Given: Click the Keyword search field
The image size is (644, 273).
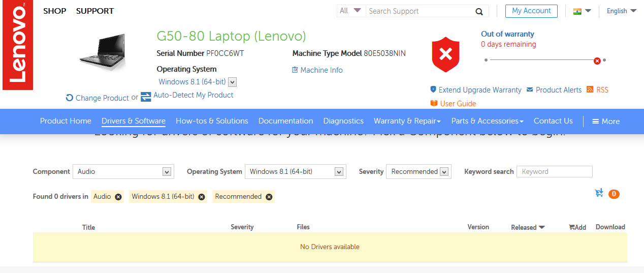Looking at the screenshot, I should tap(555, 172).
